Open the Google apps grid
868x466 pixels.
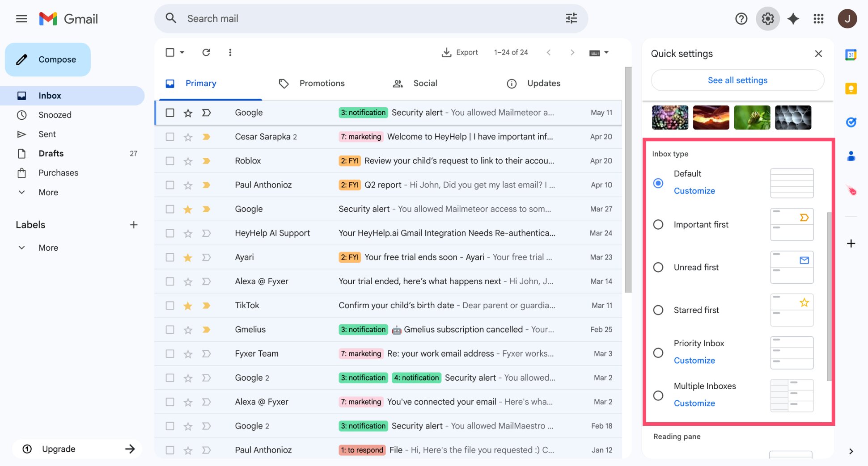818,19
